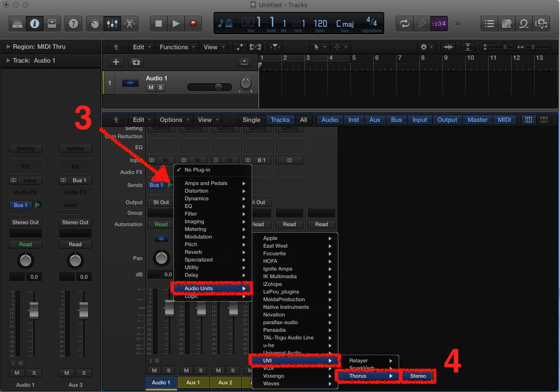The width and height of the screenshot is (560, 392).
Task: Expand the Region: MIDI Thru disclosure triangle
Action: pos(8,46)
